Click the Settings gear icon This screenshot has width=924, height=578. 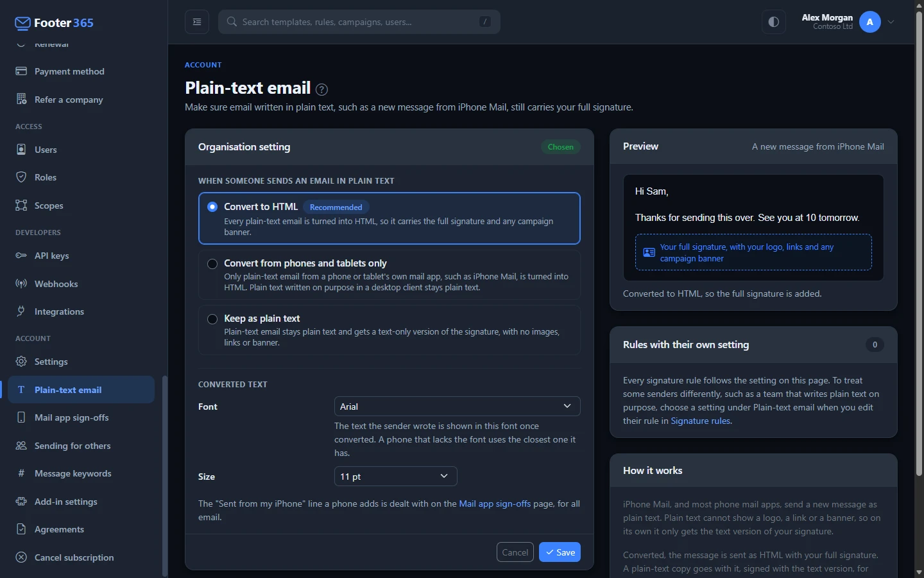tap(21, 362)
